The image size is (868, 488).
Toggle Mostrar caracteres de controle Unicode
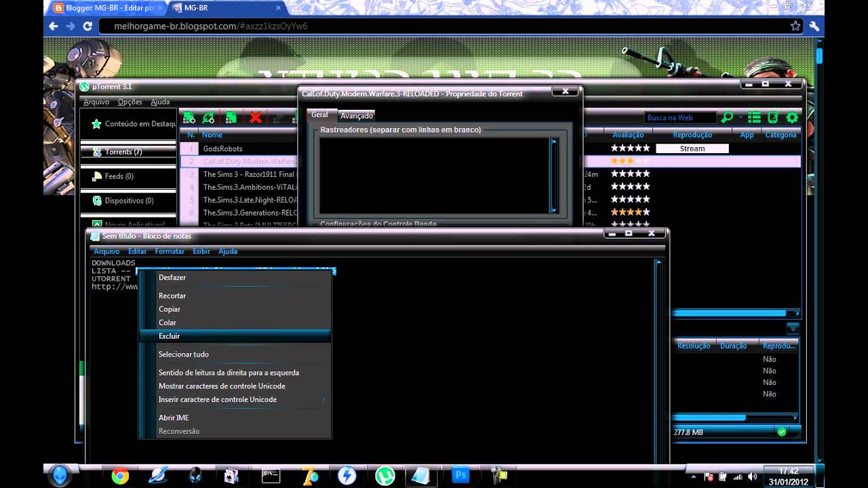pyautogui.click(x=235, y=386)
